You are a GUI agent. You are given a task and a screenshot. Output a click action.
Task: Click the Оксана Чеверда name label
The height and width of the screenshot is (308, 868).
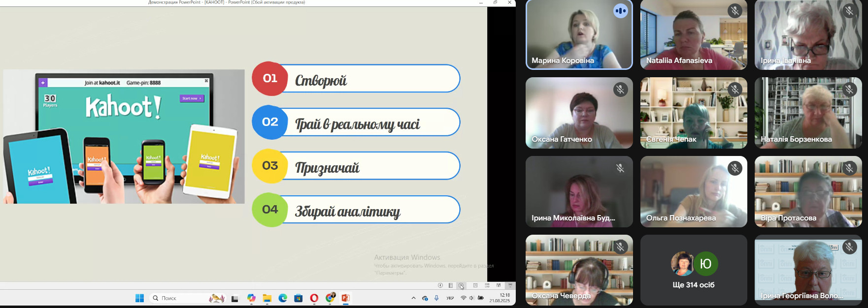coord(561,296)
